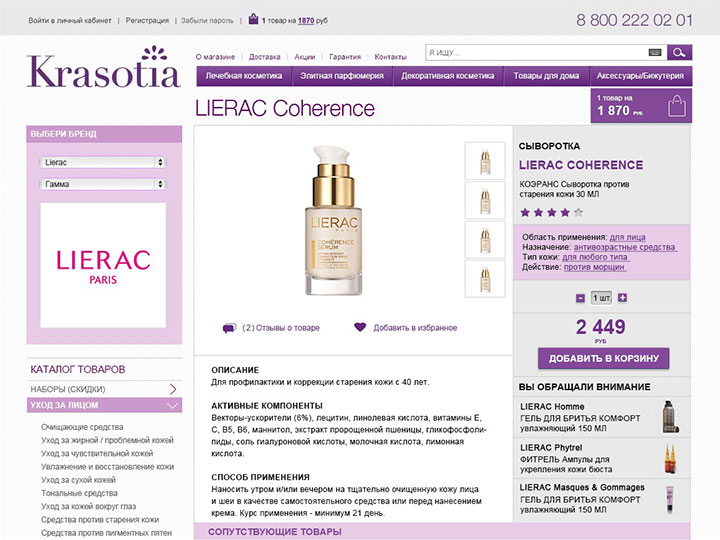Click the LIERAC Paris brand logo image
Image resolution: width=720 pixels, height=540 pixels.
[x=103, y=265]
